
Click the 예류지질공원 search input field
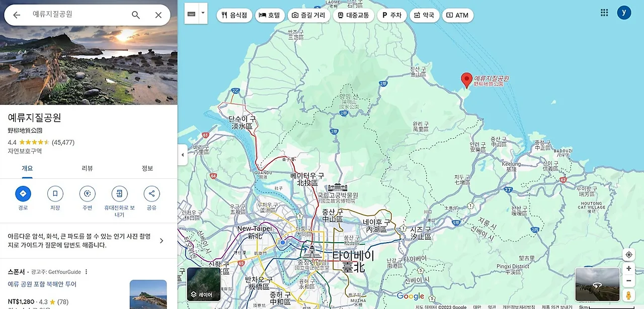(x=75, y=15)
